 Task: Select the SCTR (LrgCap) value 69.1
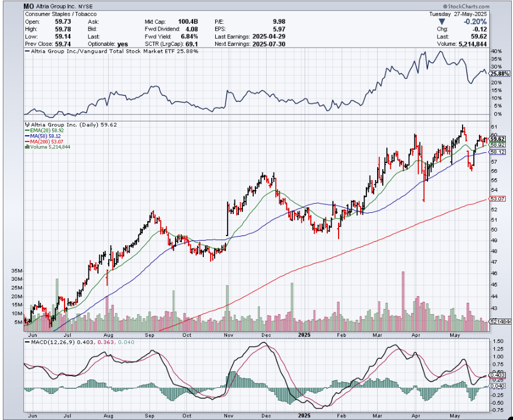193,44
